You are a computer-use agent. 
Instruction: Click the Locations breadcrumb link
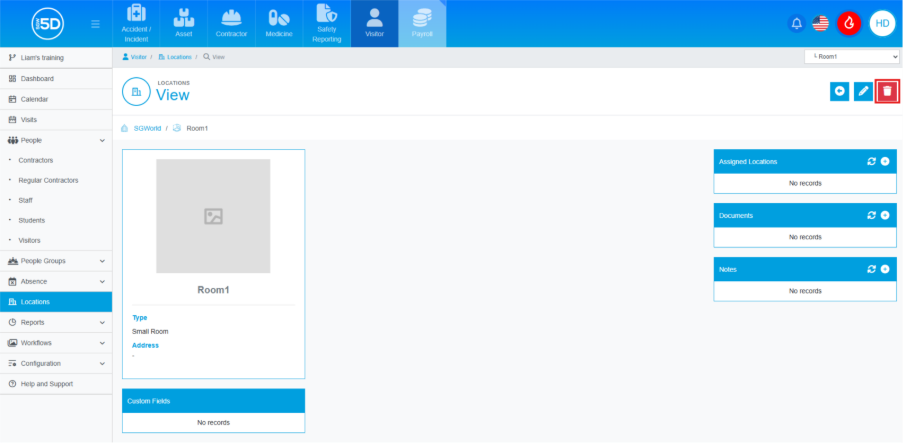(179, 57)
